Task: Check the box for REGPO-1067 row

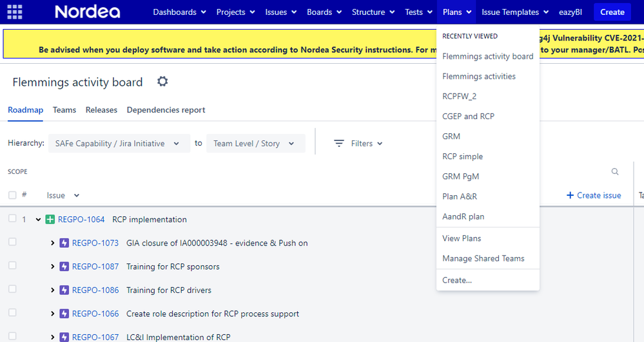Action: tap(12, 336)
